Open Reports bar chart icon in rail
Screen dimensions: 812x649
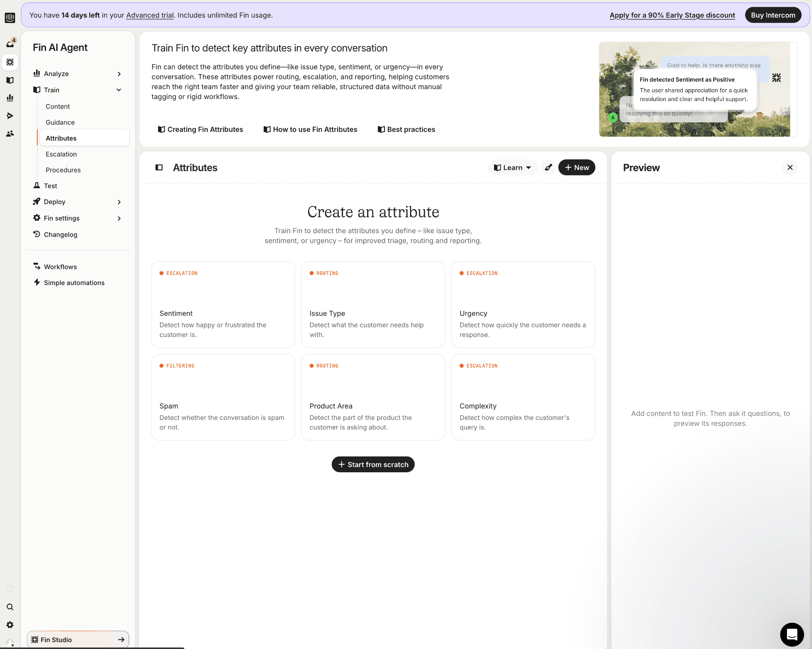(x=10, y=98)
